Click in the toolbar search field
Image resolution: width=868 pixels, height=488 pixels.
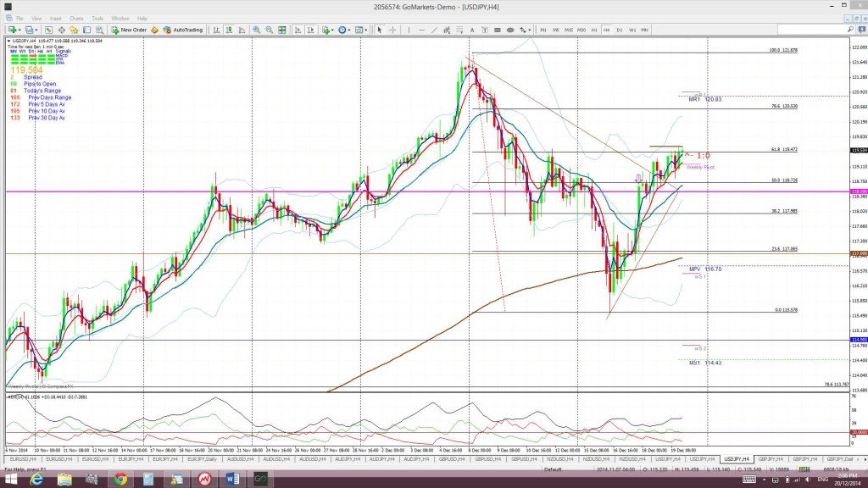[x=811, y=30]
